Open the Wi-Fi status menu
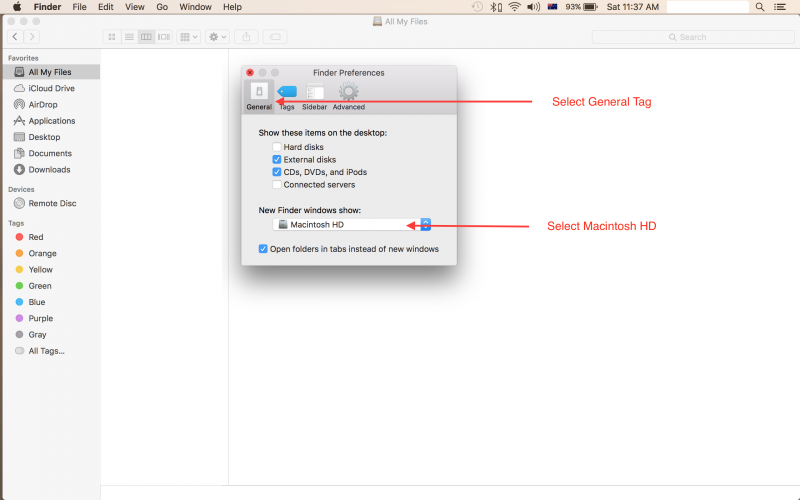 (515, 7)
